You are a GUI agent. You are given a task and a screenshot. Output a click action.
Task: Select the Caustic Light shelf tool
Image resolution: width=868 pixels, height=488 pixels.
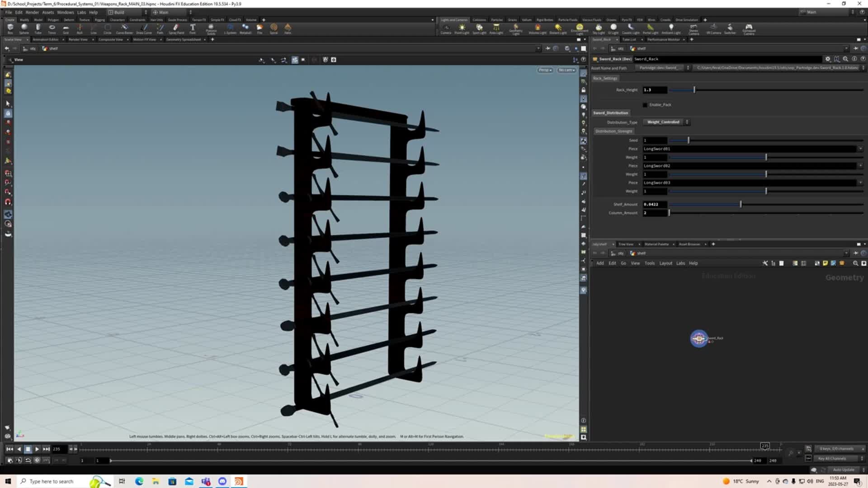(631, 29)
